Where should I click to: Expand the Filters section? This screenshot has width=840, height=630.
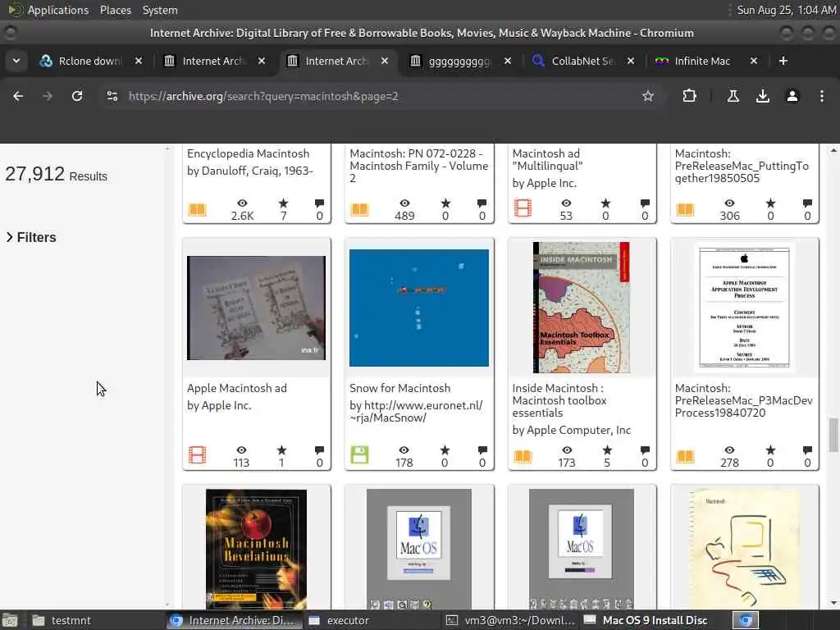[x=31, y=237]
